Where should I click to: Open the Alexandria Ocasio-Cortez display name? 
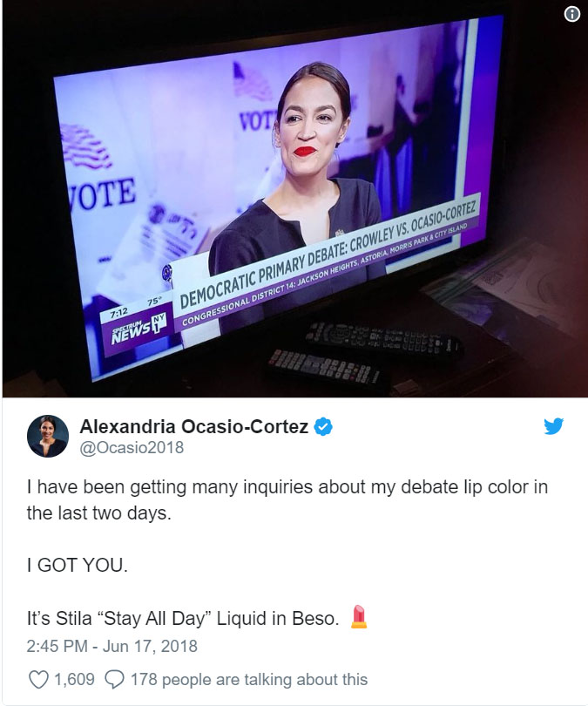pyautogui.click(x=194, y=426)
